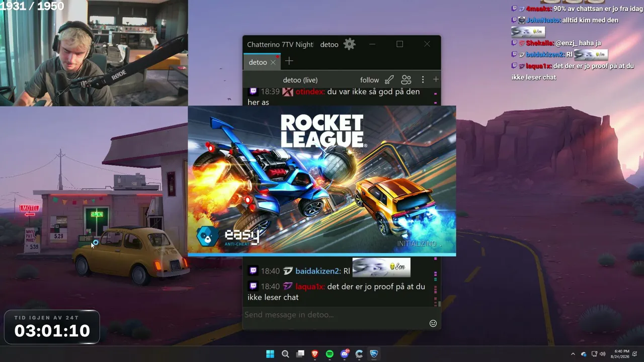Open Spotify from the taskbar
This screenshot has height=362, width=644.
330,354
